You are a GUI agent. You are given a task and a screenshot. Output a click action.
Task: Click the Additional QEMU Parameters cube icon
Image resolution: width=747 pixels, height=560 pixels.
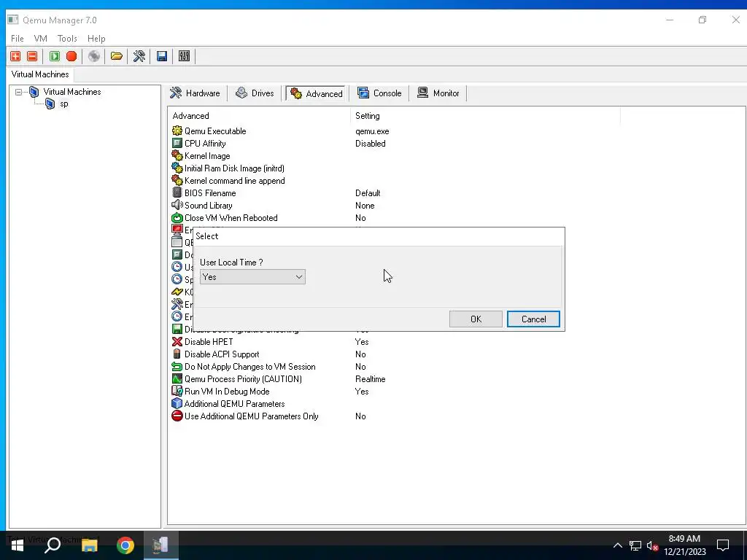pyautogui.click(x=177, y=404)
